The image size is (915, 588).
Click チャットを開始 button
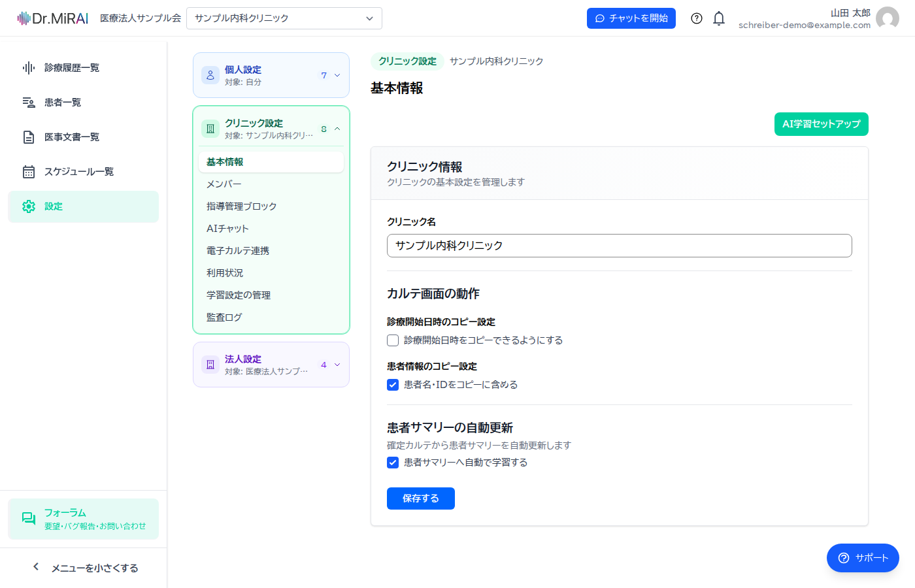[x=631, y=18]
